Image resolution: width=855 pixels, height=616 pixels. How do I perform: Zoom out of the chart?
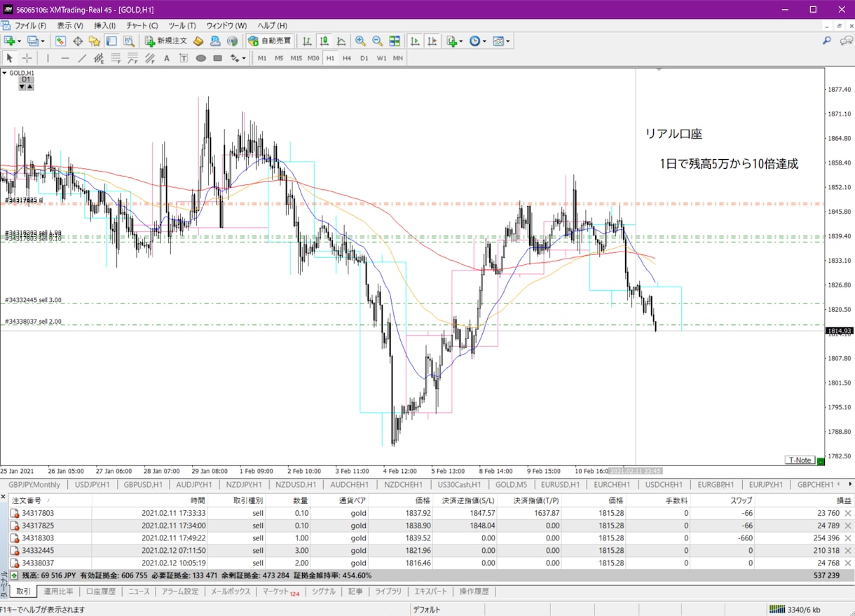[x=377, y=41]
